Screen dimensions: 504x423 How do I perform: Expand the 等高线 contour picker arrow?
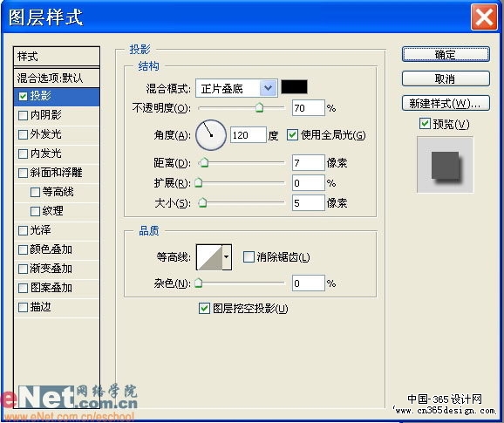tap(227, 257)
